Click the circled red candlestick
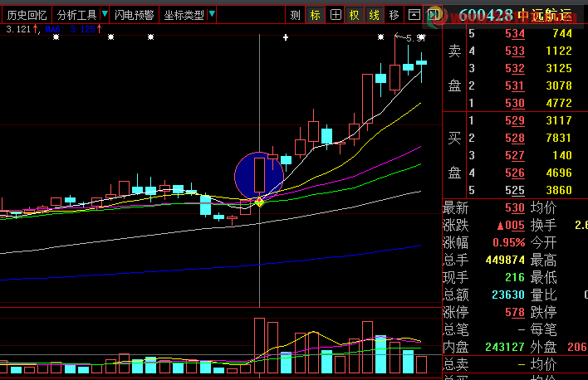 coord(259,175)
